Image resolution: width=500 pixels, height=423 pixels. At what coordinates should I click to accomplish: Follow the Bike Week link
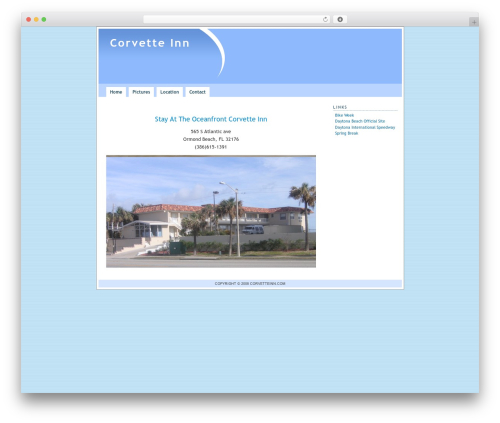point(344,115)
